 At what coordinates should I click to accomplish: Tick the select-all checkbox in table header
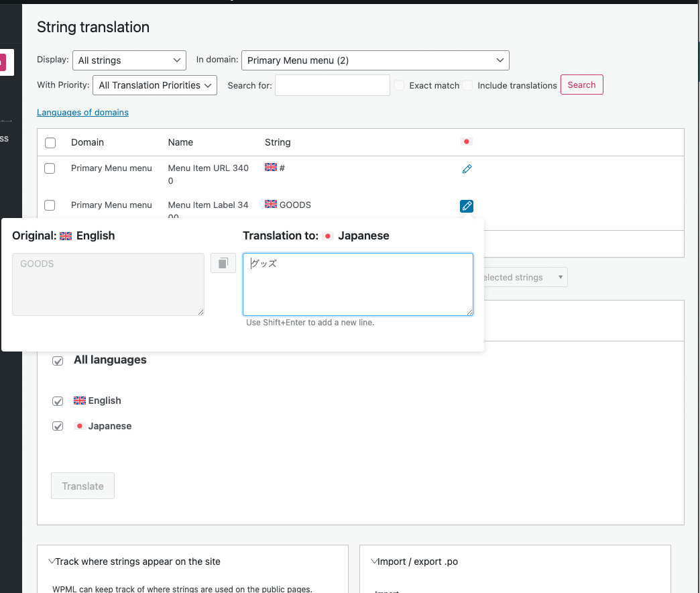click(50, 142)
